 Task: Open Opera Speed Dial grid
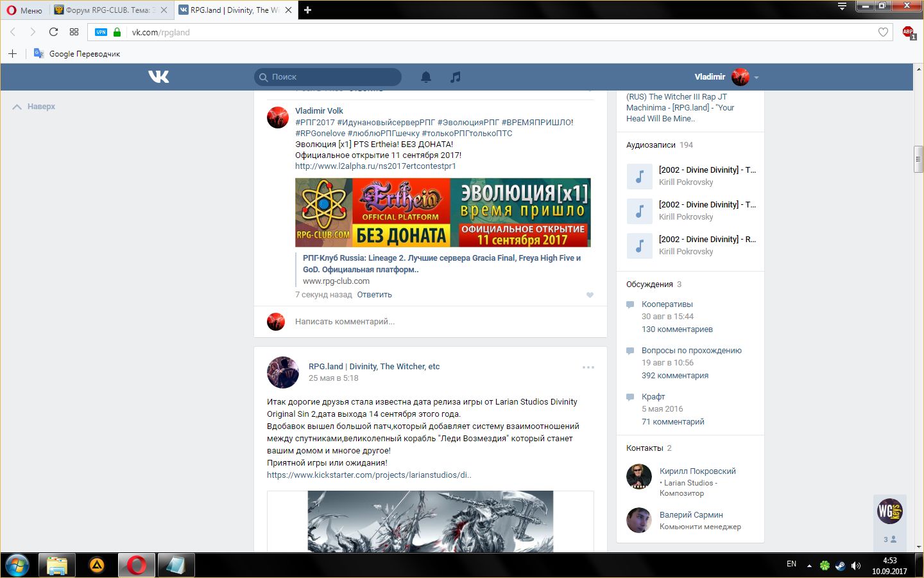(x=74, y=32)
